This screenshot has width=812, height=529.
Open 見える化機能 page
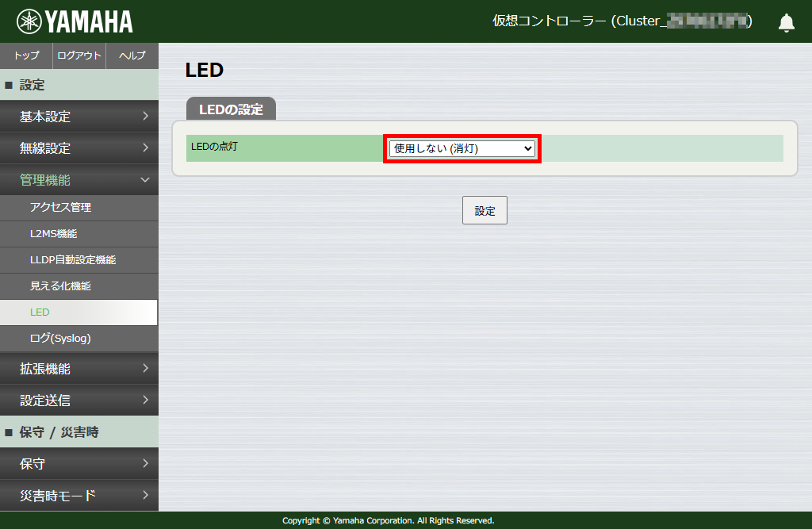[x=79, y=286]
